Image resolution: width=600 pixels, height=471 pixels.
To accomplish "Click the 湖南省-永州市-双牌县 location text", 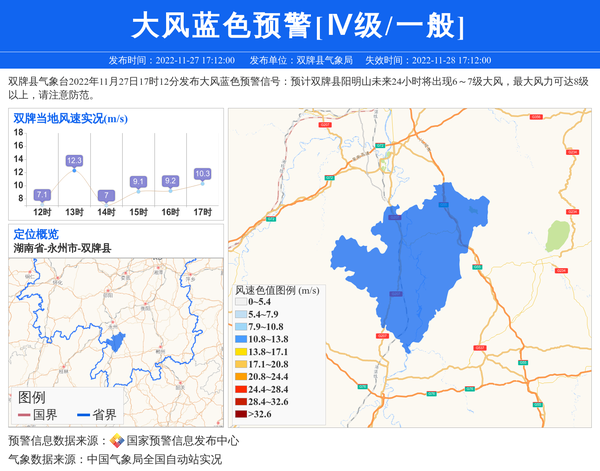I will pyautogui.click(x=62, y=248).
